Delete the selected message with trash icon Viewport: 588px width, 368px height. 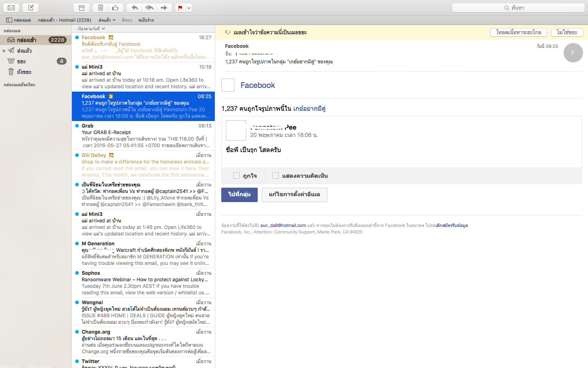tap(100, 7)
